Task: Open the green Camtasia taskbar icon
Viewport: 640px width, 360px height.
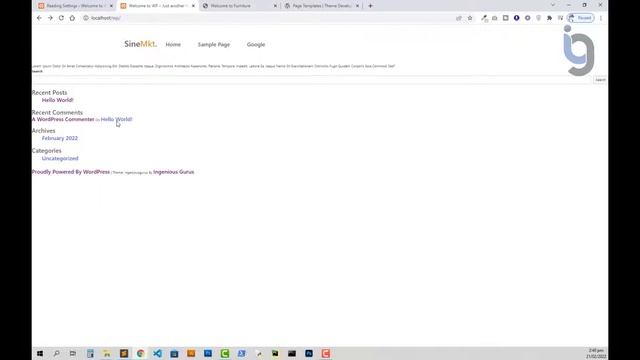Action: (224, 353)
